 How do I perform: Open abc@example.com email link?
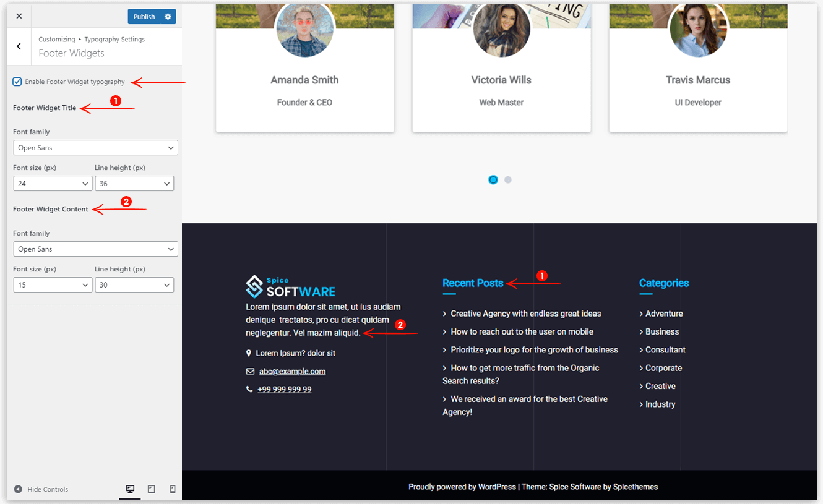[292, 372]
